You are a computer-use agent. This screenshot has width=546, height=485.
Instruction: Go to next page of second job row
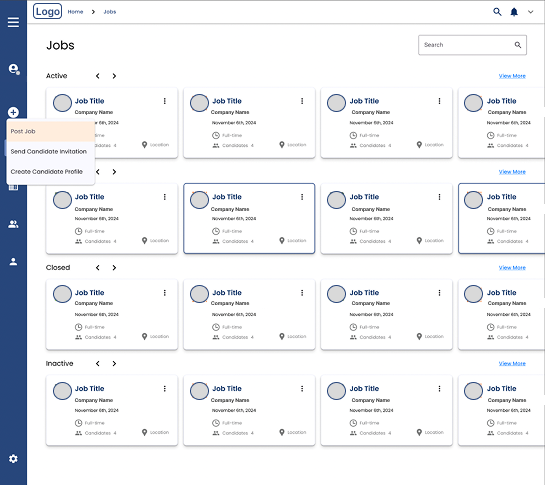coord(114,172)
